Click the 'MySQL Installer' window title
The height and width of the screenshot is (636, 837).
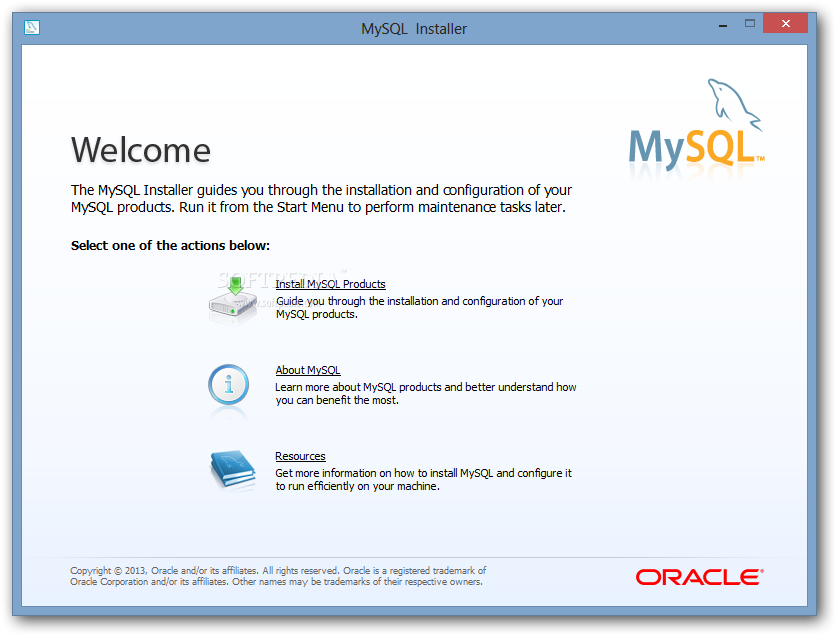(x=414, y=29)
